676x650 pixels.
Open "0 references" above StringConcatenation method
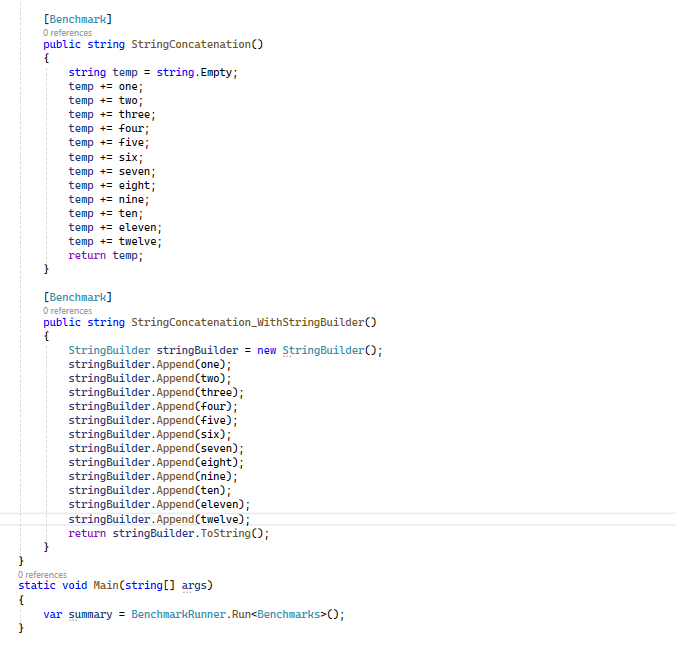coord(67,33)
